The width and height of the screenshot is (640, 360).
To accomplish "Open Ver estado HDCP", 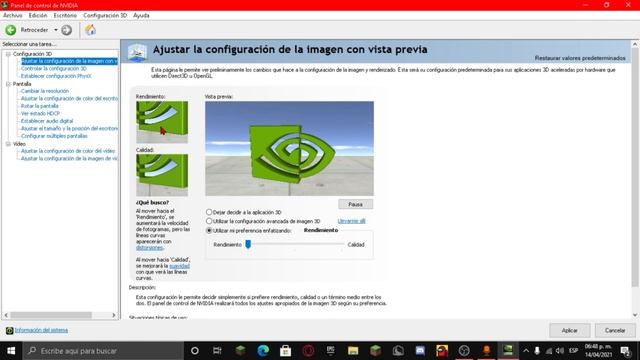I will click(x=40, y=113).
